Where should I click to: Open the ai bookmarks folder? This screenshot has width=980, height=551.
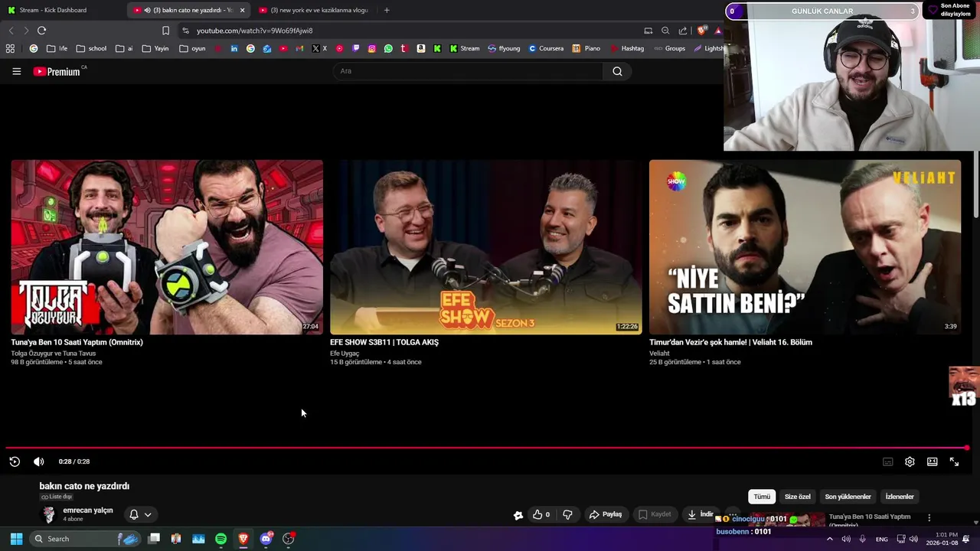[x=124, y=48]
